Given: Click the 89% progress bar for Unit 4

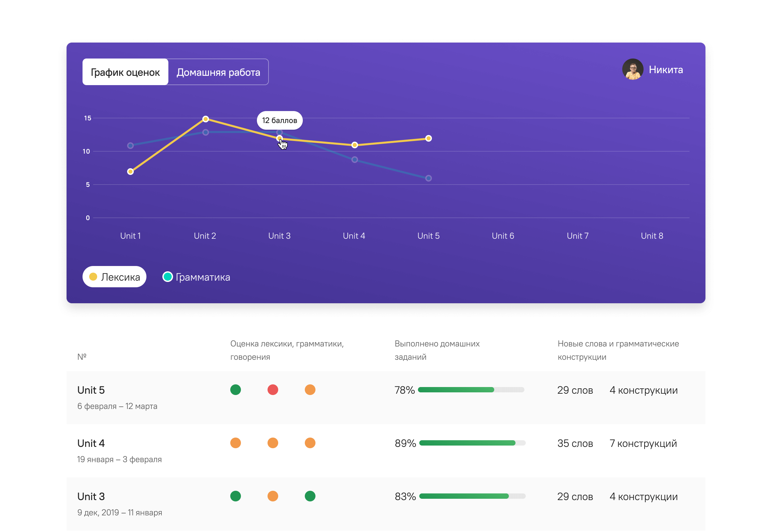Looking at the screenshot, I should [x=472, y=443].
